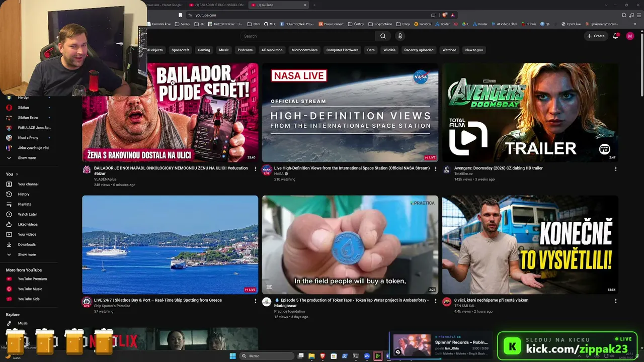Expand Show more under the You section

click(27, 254)
